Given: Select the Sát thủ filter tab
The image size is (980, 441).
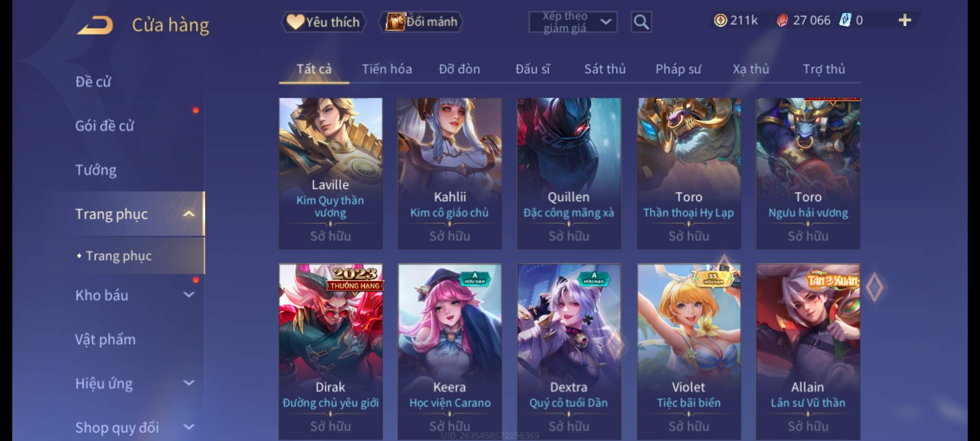Looking at the screenshot, I should 605,69.
